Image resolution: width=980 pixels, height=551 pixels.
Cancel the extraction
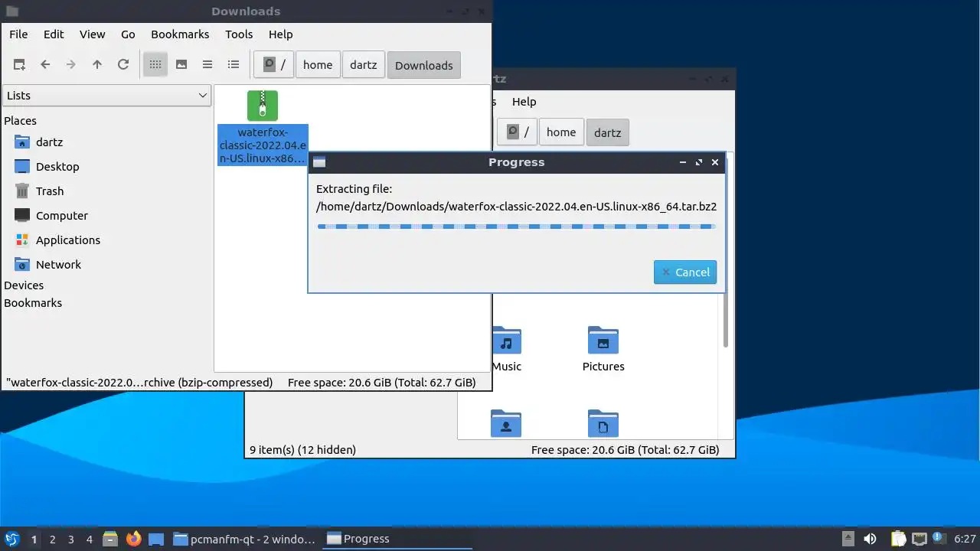click(x=685, y=272)
